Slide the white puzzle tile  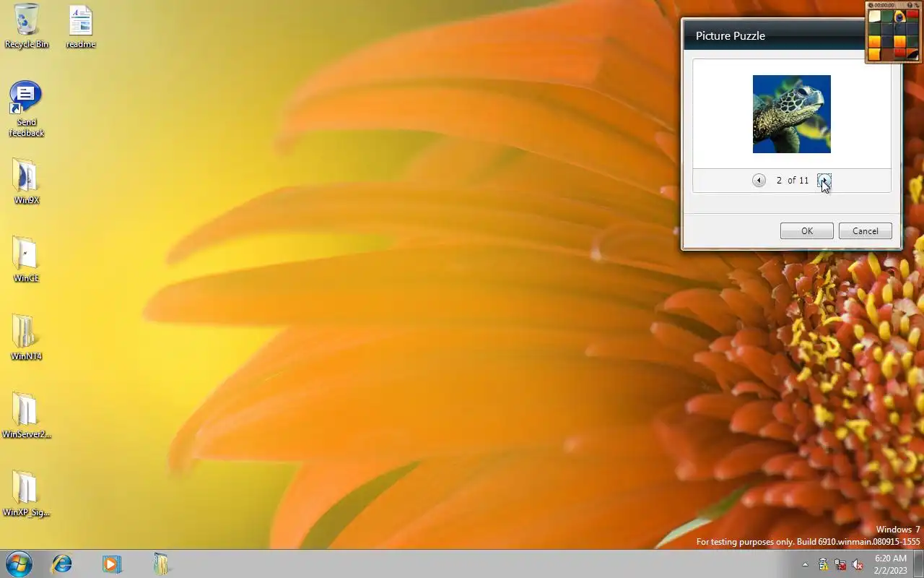pyautogui.click(x=875, y=16)
